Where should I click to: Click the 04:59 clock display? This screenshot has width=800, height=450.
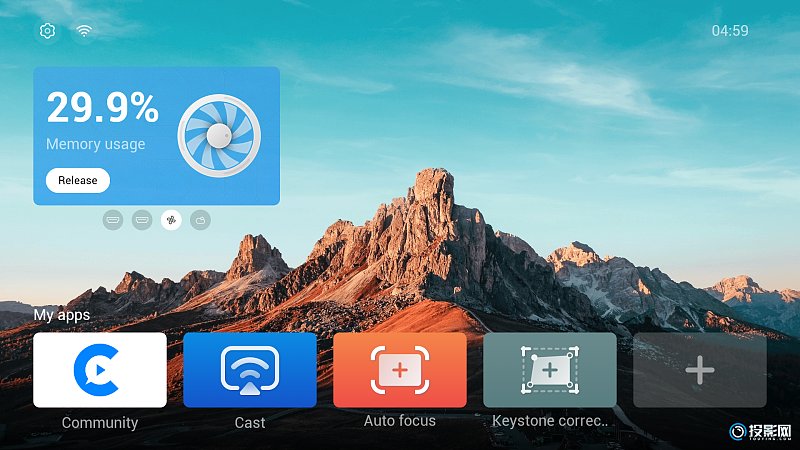(x=730, y=31)
